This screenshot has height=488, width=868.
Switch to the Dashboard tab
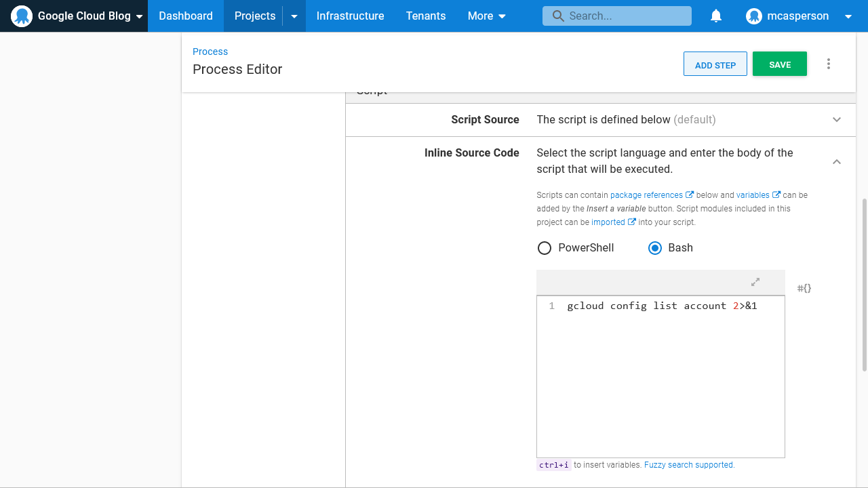pyautogui.click(x=185, y=16)
